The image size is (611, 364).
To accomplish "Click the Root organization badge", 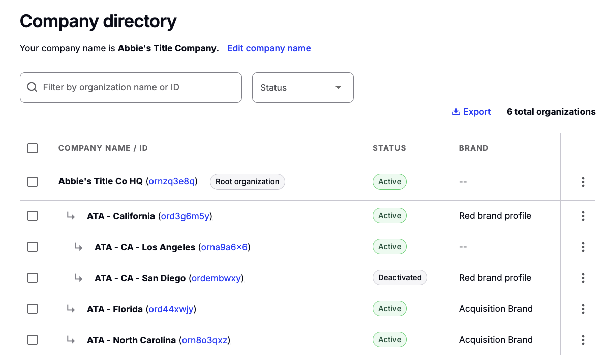I will (248, 182).
